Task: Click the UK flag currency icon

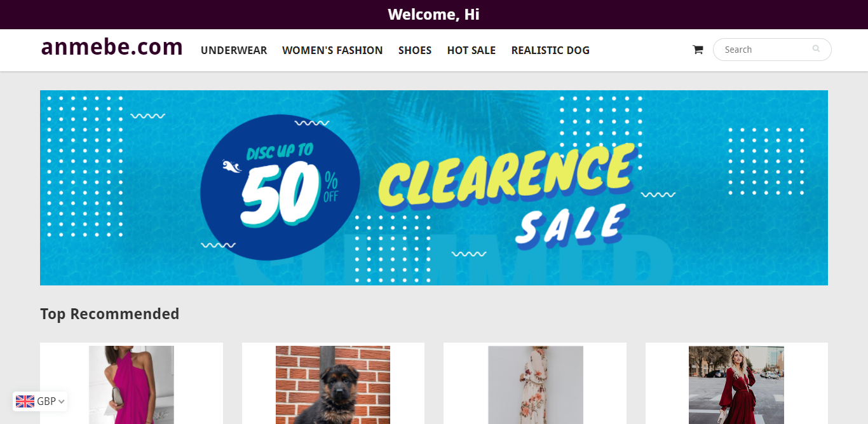Action: point(25,401)
